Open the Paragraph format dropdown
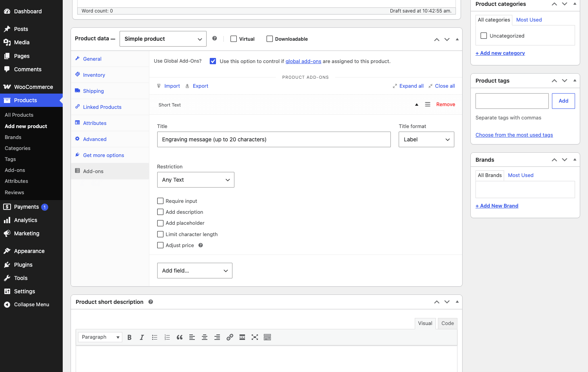 point(100,337)
